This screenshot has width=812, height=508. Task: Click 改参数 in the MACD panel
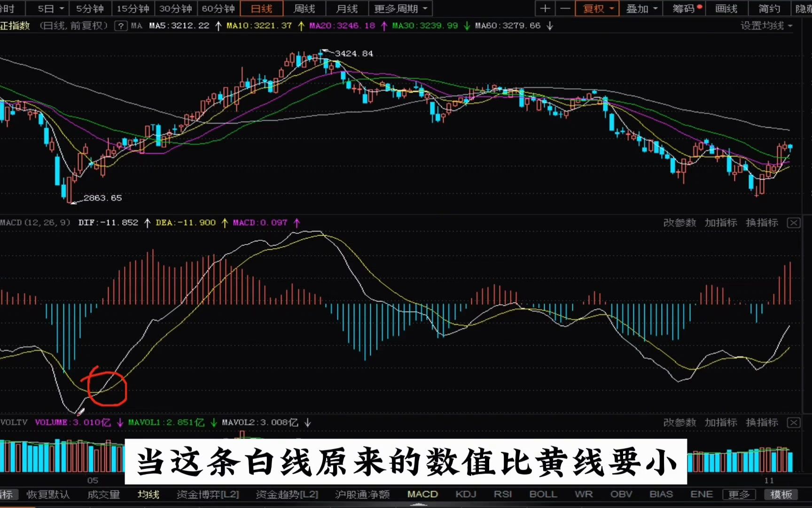click(679, 222)
